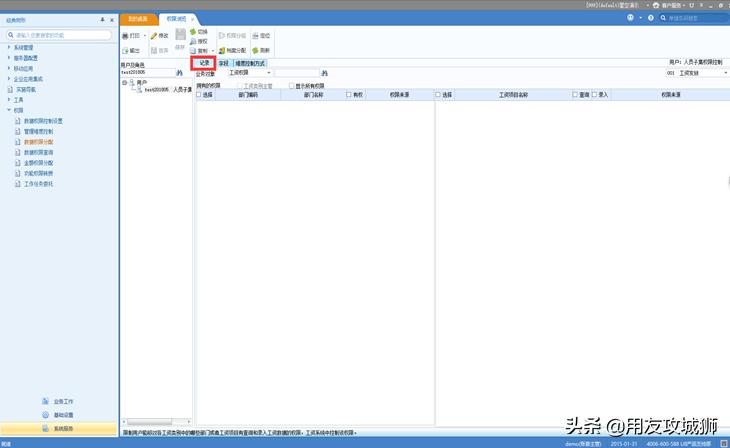
Task: Click the pencil Modify icon
Action: [154, 36]
